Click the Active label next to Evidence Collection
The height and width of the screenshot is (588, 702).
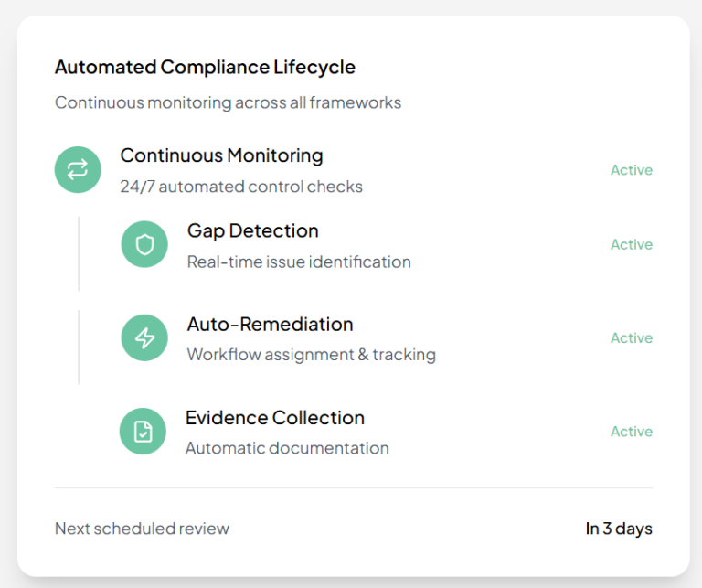pyautogui.click(x=631, y=432)
